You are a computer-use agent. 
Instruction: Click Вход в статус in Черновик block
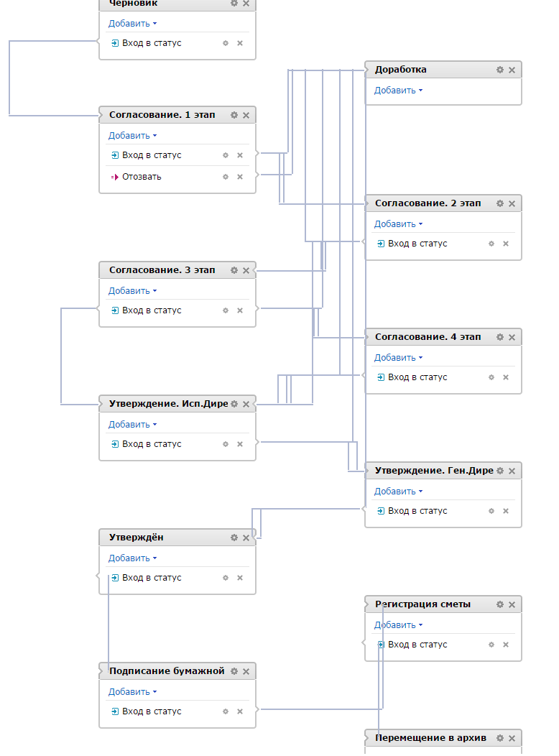tap(152, 43)
